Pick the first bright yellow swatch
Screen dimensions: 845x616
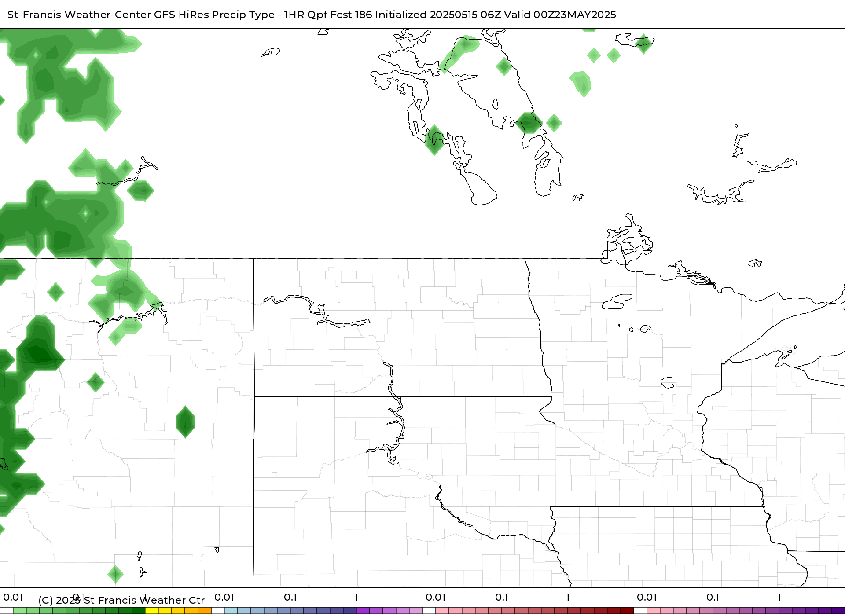point(152,611)
